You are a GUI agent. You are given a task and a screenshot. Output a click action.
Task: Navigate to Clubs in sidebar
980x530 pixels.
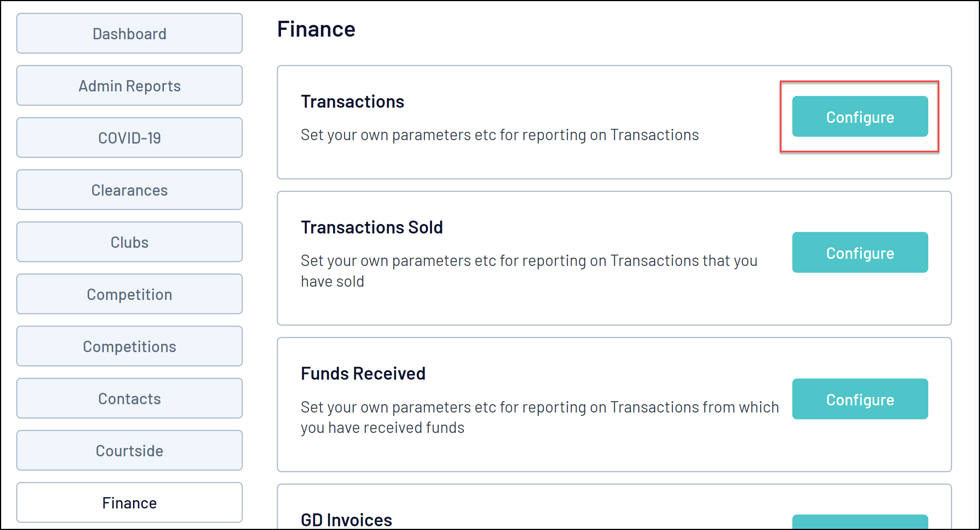pyautogui.click(x=130, y=242)
